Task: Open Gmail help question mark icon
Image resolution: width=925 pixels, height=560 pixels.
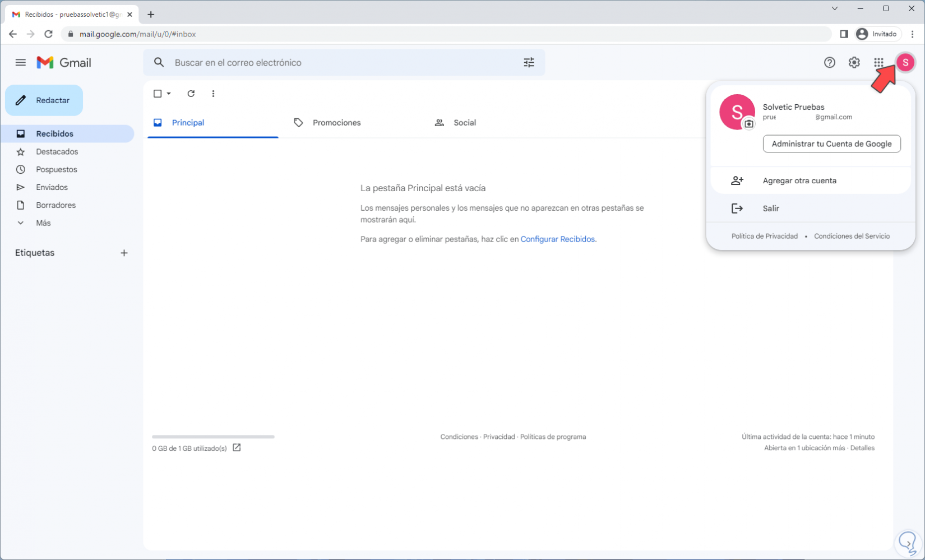Action: click(x=829, y=63)
